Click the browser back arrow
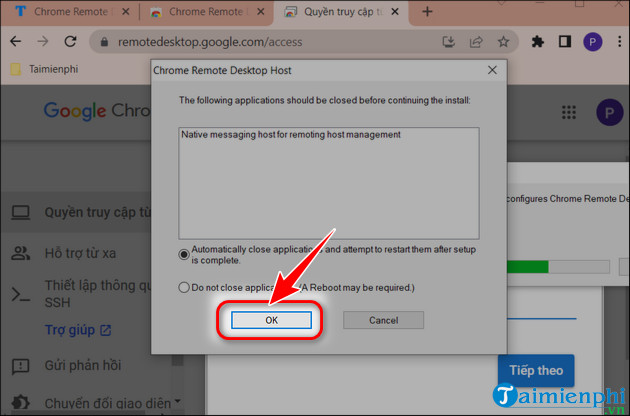Viewport: 630px width, 416px height. coord(16,41)
